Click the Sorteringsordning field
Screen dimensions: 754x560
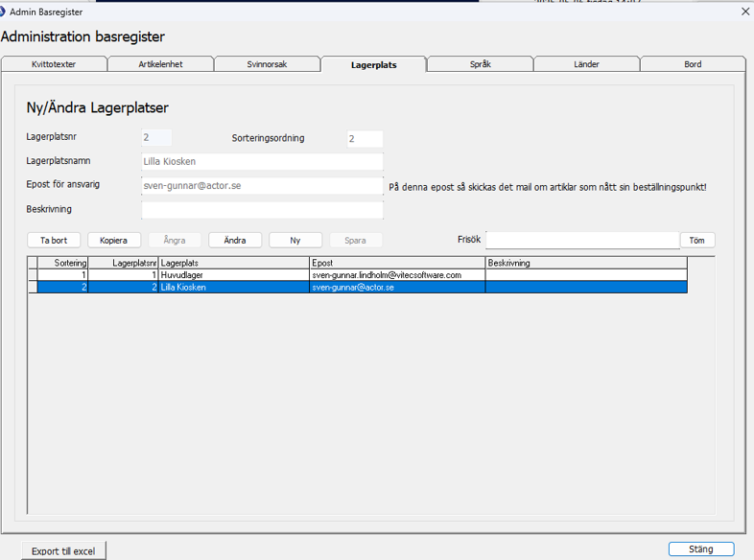point(365,138)
